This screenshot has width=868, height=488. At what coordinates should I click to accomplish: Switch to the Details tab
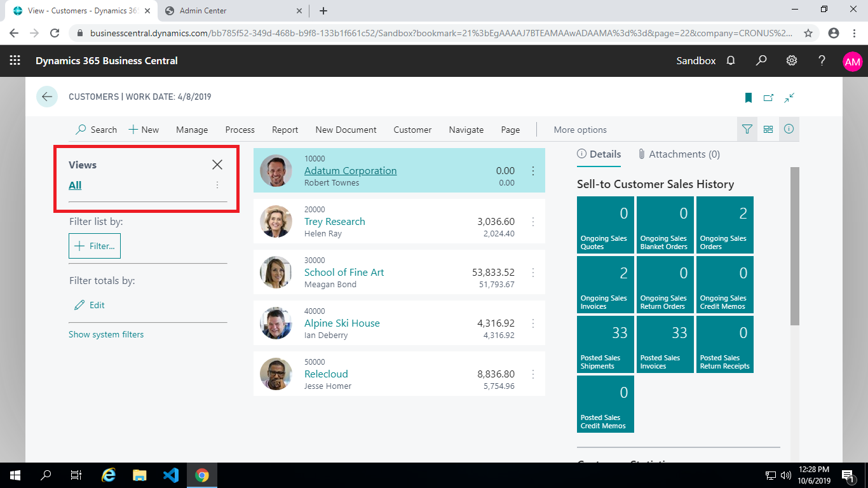click(599, 154)
